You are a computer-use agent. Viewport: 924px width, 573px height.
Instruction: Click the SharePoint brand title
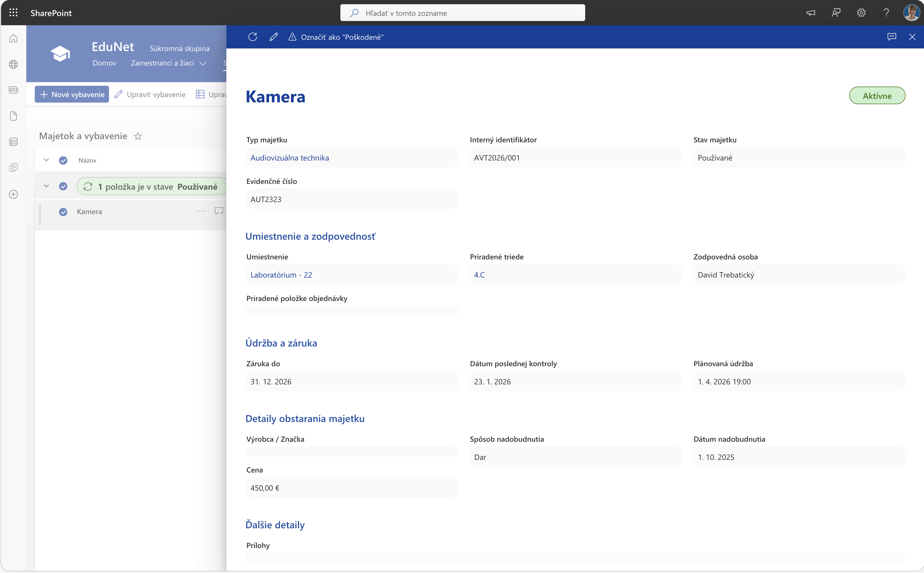pos(51,13)
